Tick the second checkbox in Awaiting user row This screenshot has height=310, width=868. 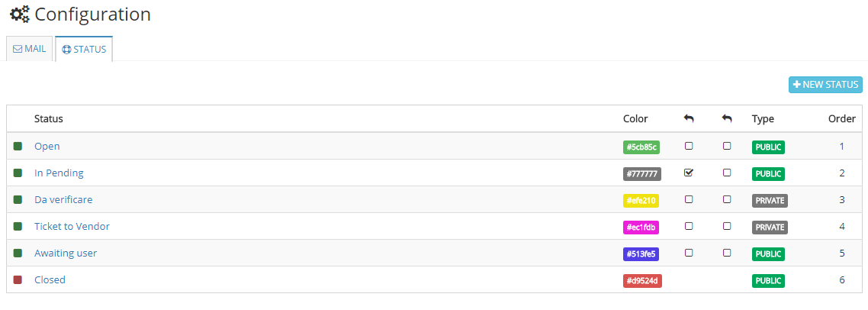tap(727, 252)
